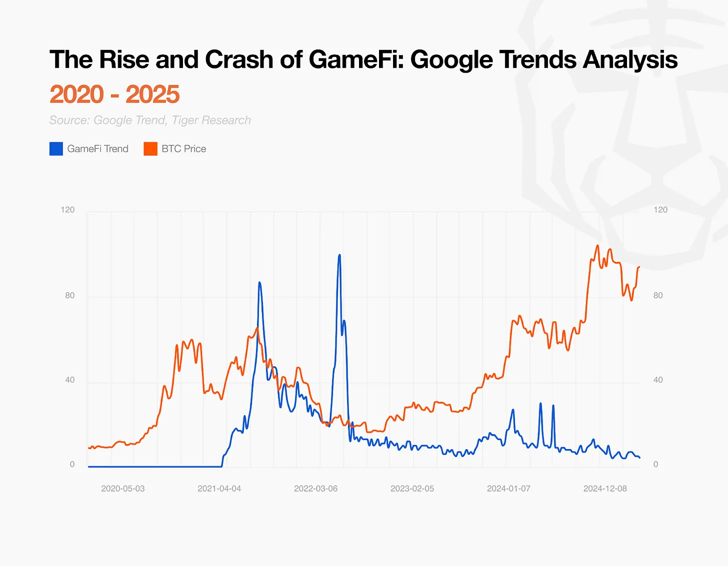The image size is (728, 566).
Task: Click the 2022-03-06 date label
Action: point(315,489)
